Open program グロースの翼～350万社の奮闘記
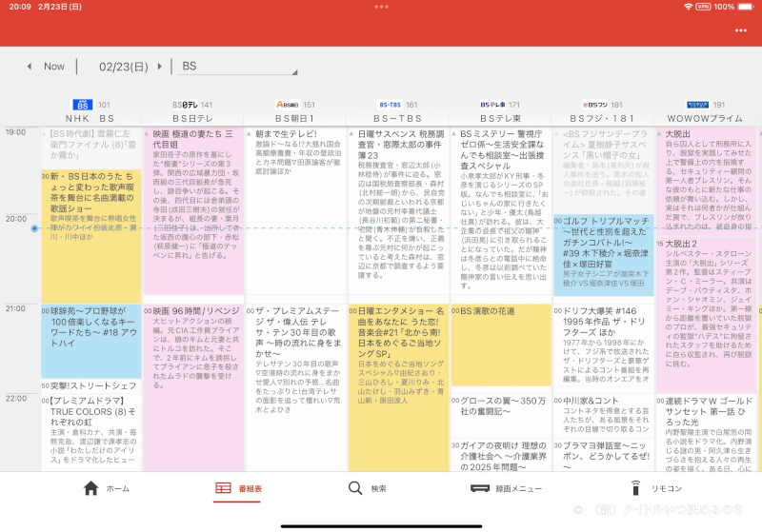Viewport: 762px width, 532px height. (501, 416)
